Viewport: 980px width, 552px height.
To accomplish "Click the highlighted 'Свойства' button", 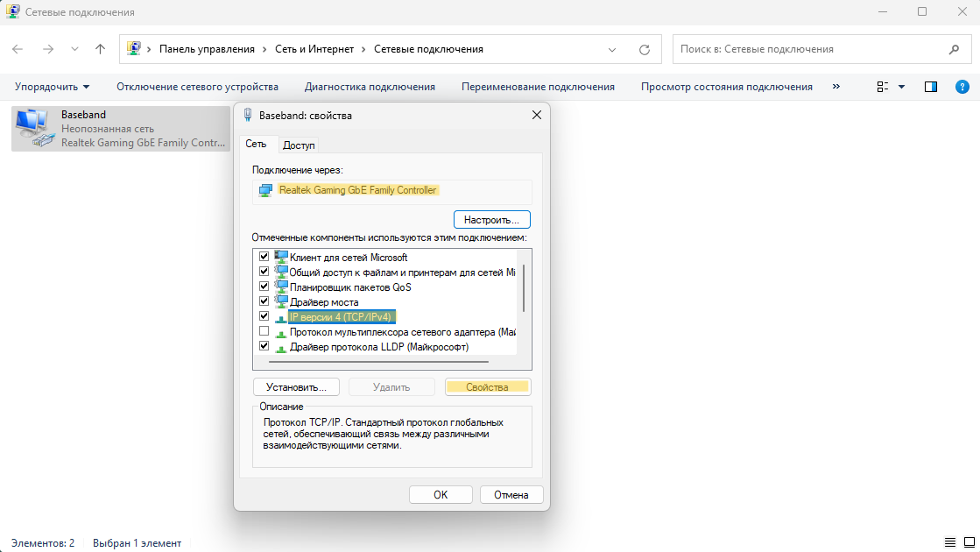I will (488, 387).
